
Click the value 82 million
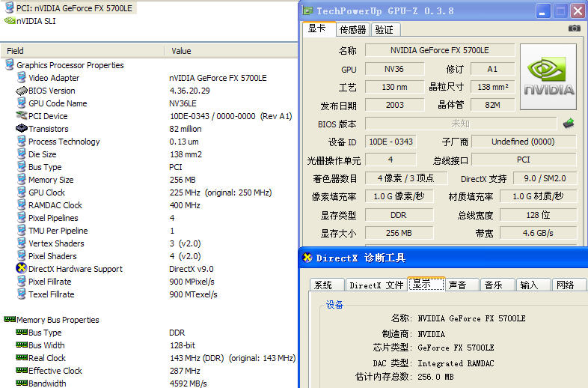pos(186,128)
